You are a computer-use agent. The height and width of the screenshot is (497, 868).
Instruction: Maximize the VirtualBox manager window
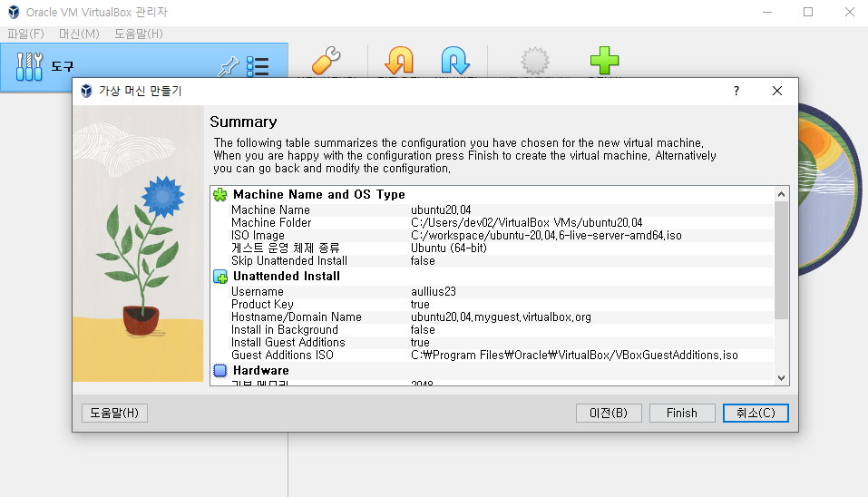pyautogui.click(x=808, y=12)
